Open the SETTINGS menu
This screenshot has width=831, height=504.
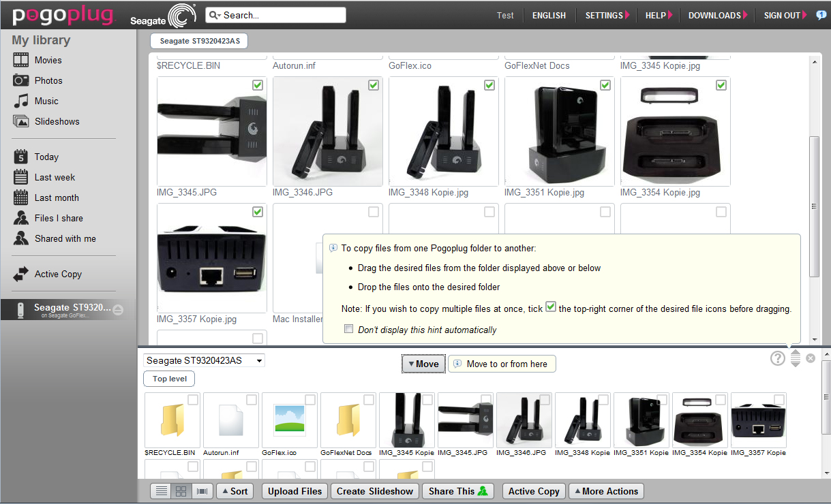(606, 15)
